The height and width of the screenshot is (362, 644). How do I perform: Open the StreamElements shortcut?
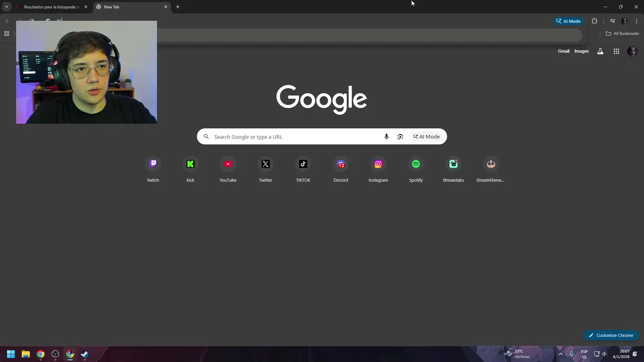(491, 170)
